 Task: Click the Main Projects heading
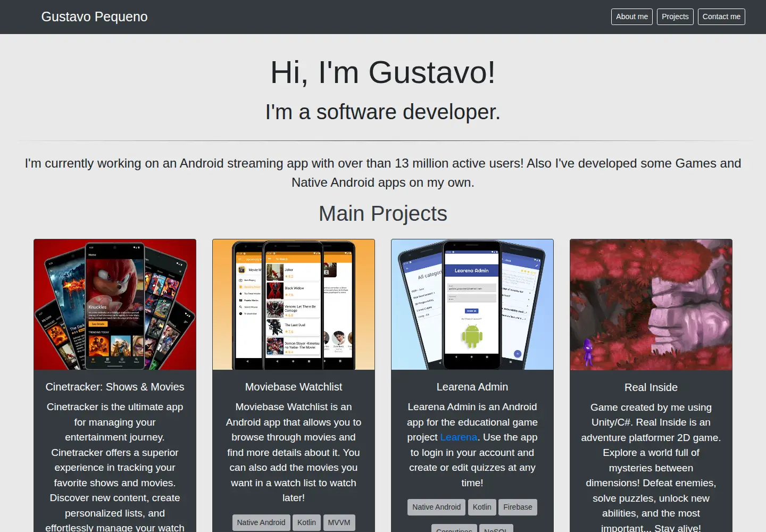pos(383,213)
